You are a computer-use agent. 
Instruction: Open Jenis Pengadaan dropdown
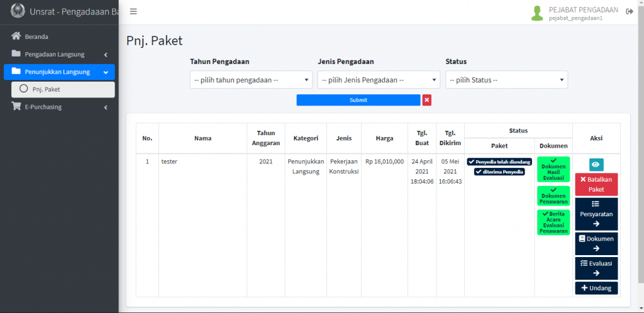[379, 80]
